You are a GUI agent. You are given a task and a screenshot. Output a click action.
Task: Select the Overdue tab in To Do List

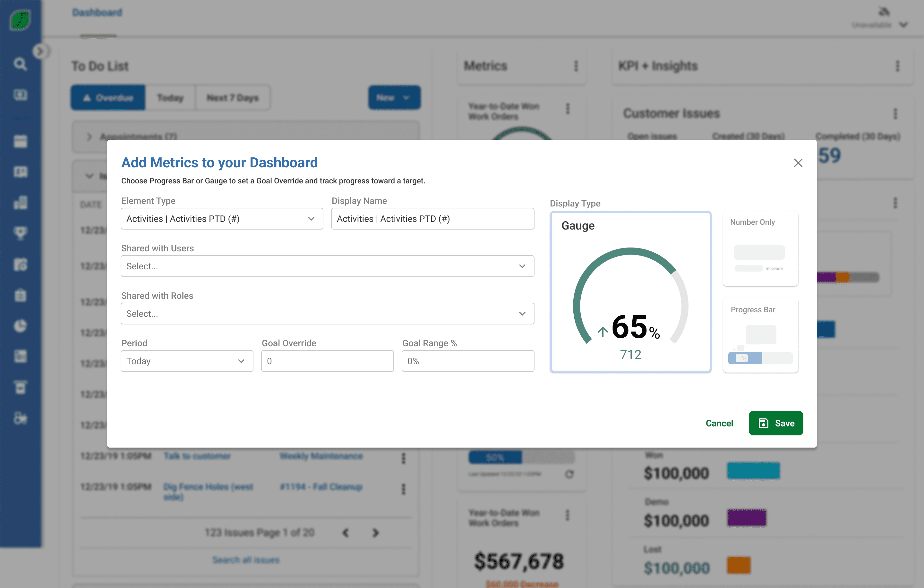[x=108, y=98]
